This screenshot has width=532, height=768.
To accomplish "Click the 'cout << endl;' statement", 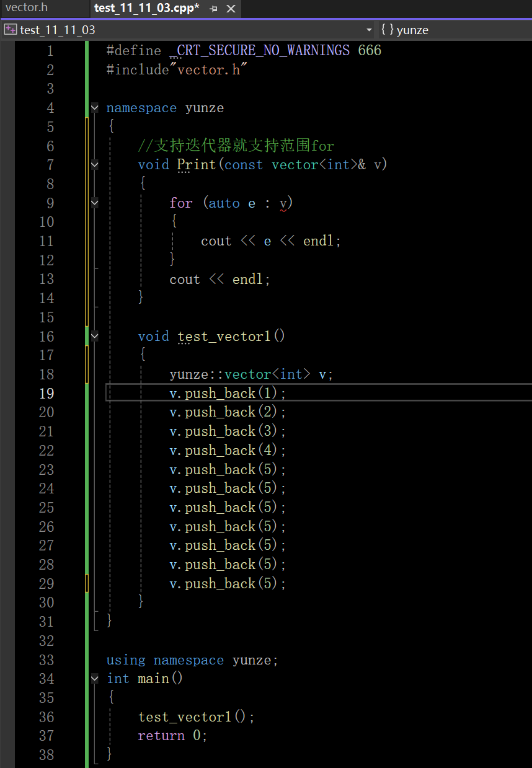I will 220,280.
